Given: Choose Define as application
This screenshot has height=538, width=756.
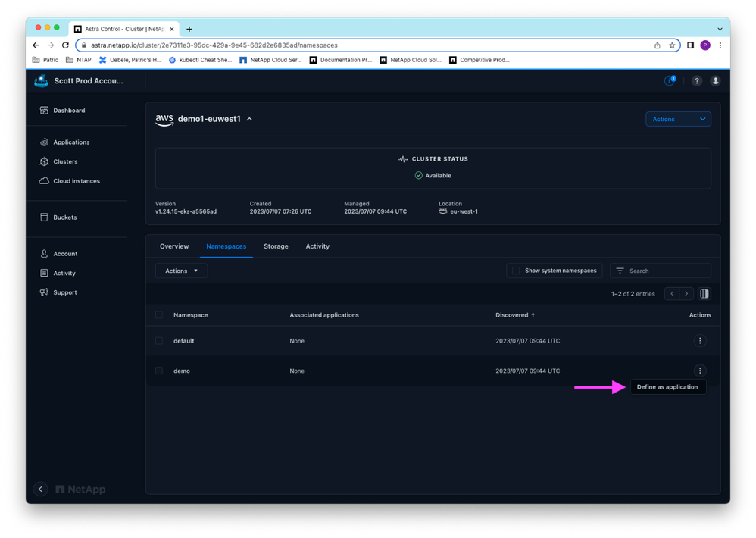Looking at the screenshot, I should click(x=667, y=386).
